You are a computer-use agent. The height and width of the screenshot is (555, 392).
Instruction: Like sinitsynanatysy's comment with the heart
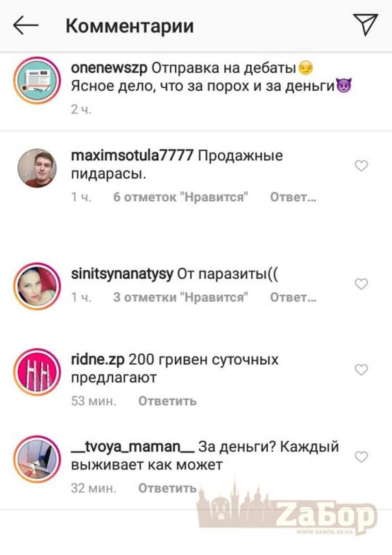pyautogui.click(x=361, y=284)
